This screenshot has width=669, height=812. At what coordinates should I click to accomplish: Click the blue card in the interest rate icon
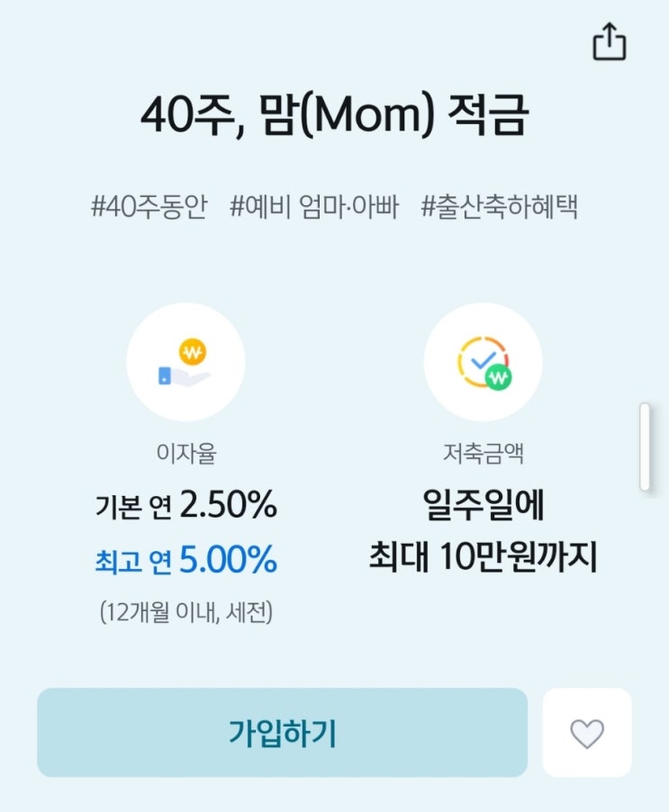pyautogui.click(x=166, y=375)
